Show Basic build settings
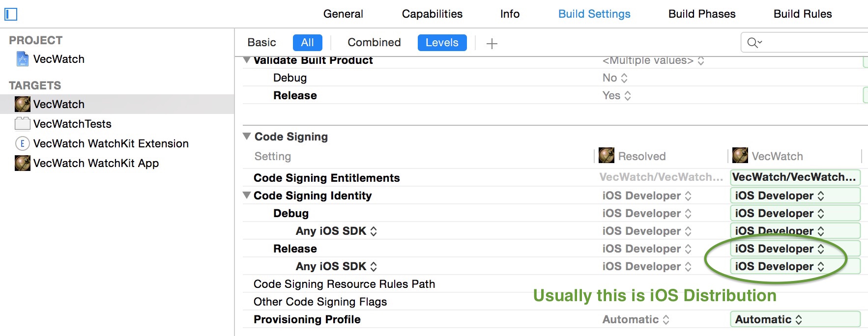 click(261, 42)
